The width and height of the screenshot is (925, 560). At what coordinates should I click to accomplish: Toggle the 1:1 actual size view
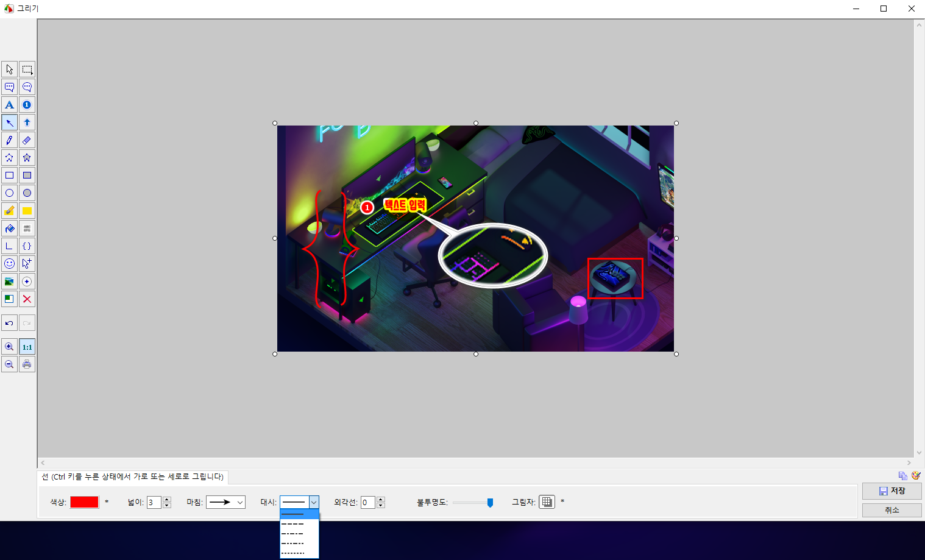27,347
